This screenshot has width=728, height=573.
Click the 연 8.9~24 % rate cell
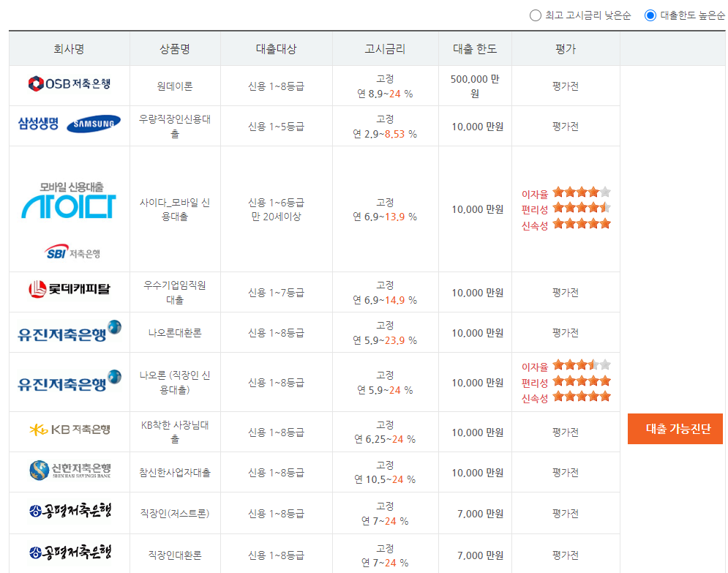pos(385,86)
